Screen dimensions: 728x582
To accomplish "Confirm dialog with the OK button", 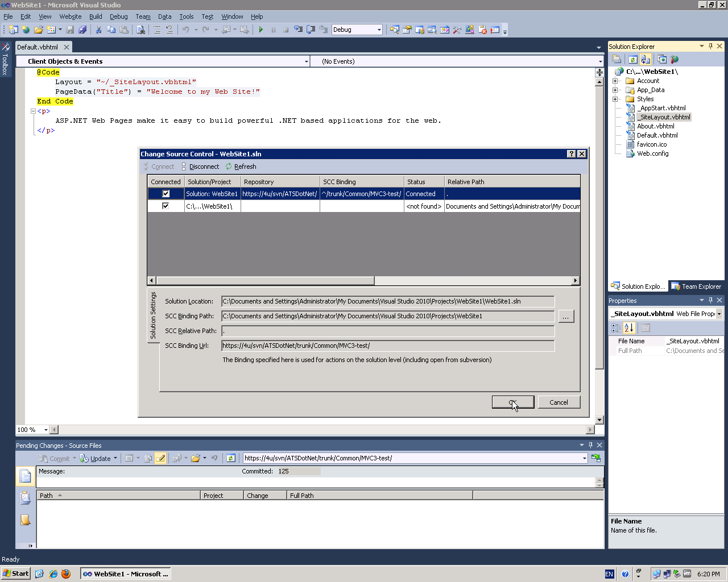I will [513, 402].
